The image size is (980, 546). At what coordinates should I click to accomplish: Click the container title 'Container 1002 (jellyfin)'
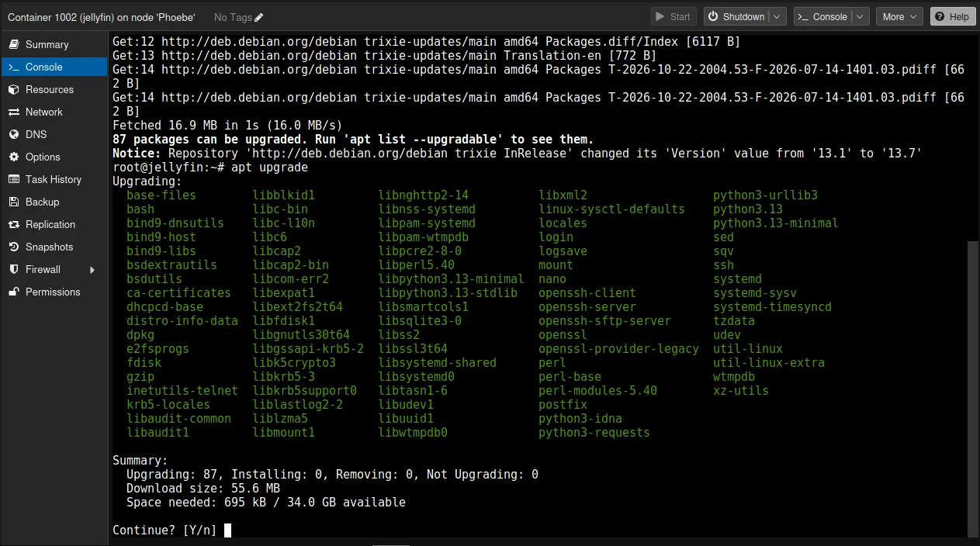point(101,17)
